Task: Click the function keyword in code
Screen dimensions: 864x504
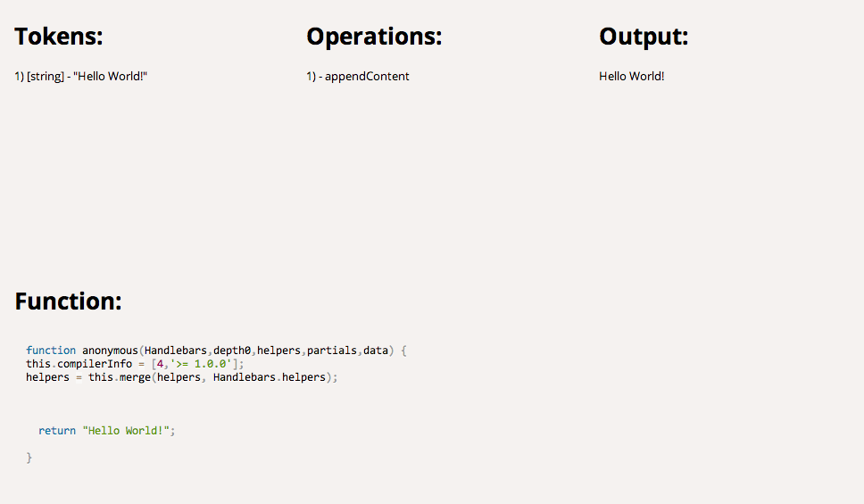Action: (x=51, y=351)
